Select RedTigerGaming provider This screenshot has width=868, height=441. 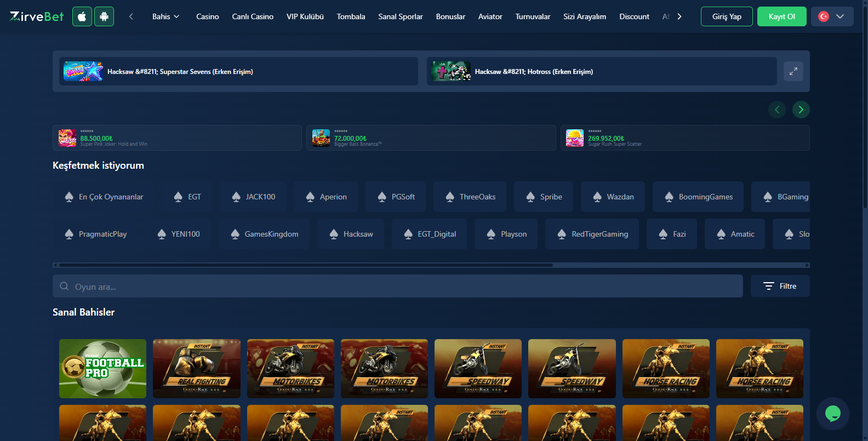coord(592,234)
